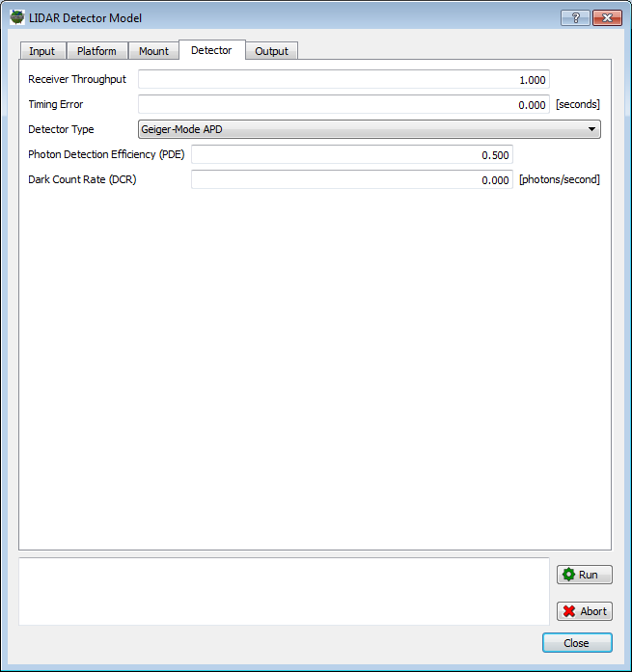This screenshot has height=672, width=632.
Task: Open the Platform tab
Action: click(96, 51)
